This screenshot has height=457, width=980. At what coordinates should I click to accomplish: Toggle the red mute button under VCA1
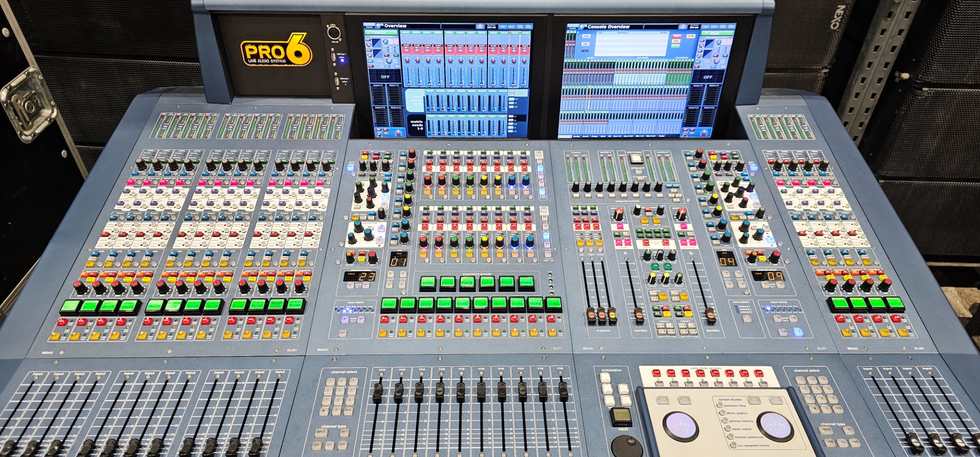(384, 319)
